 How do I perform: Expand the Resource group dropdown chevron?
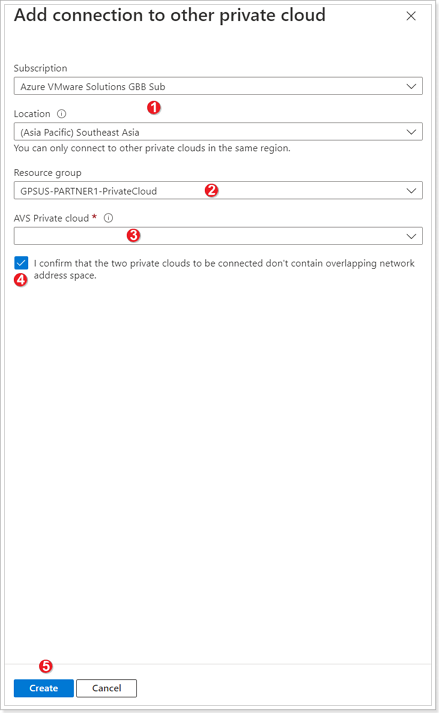411,191
